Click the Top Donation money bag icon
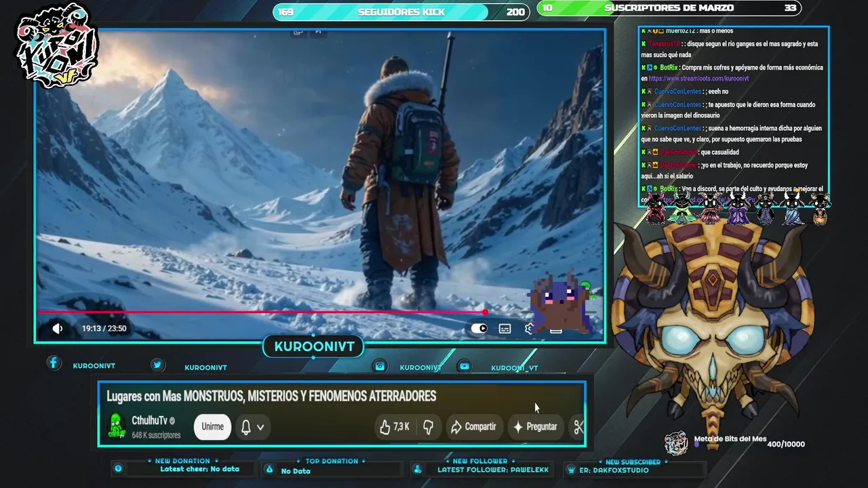This screenshot has width=868, height=488. (x=269, y=469)
